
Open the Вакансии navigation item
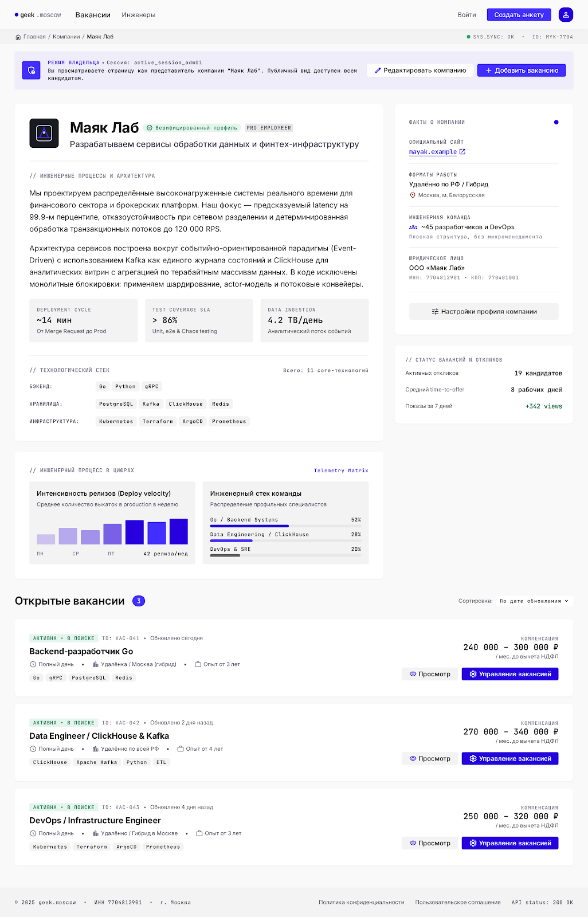point(93,15)
